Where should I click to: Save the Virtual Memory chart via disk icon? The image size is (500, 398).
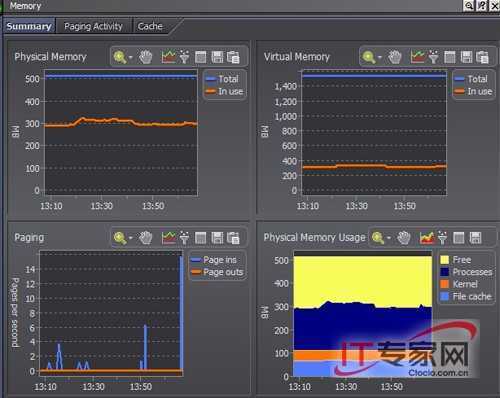point(466,57)
